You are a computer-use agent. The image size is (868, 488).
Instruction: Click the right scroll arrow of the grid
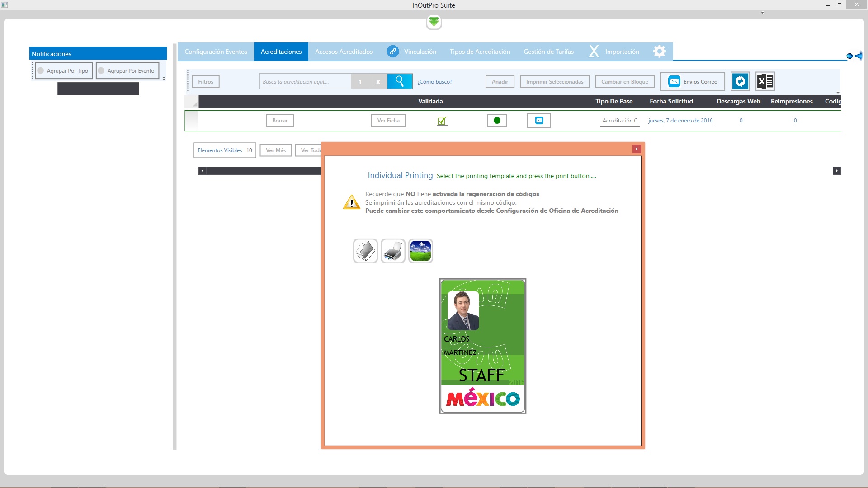coord(836,171)
